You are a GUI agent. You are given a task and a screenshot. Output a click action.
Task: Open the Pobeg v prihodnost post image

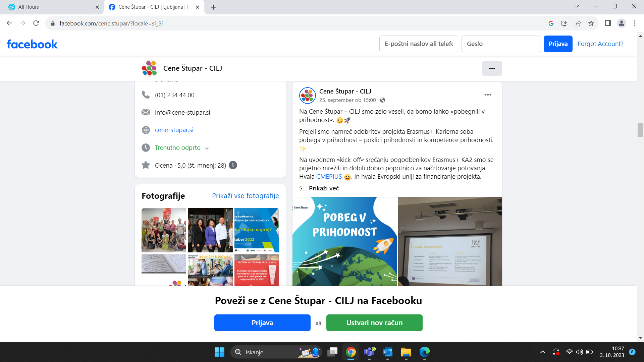coord(344,241)
